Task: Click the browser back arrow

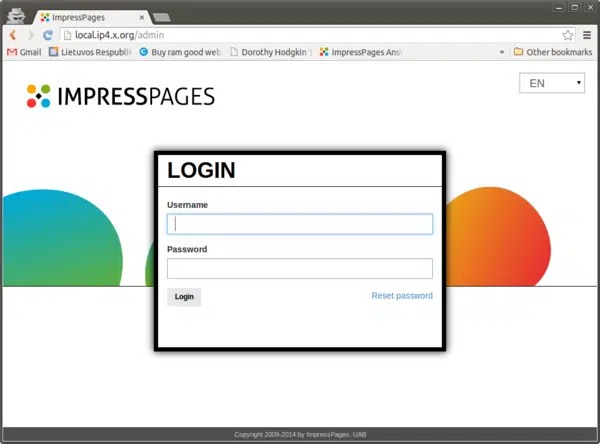Action: [x=13, y=35]
